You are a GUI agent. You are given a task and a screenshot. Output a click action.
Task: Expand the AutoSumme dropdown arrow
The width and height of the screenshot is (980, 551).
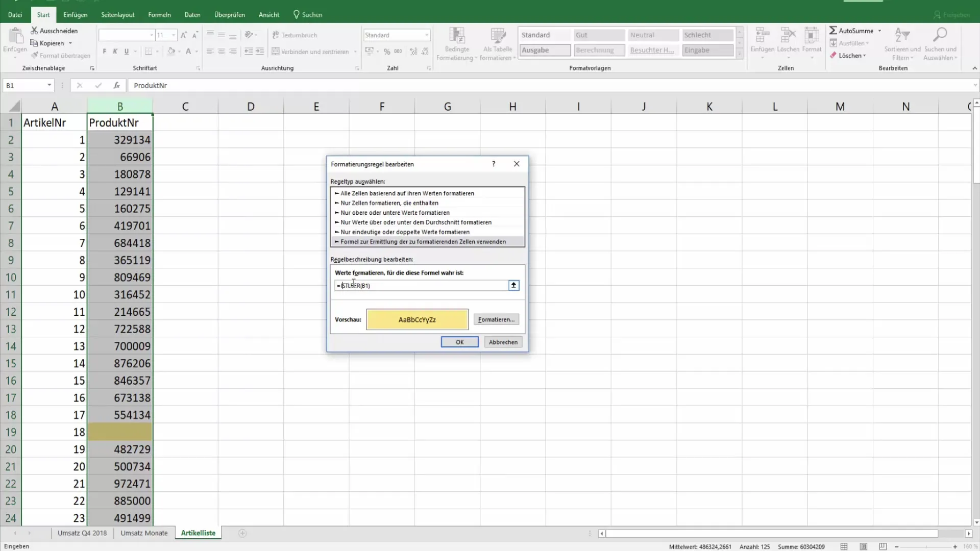click(x=879, y=31)
